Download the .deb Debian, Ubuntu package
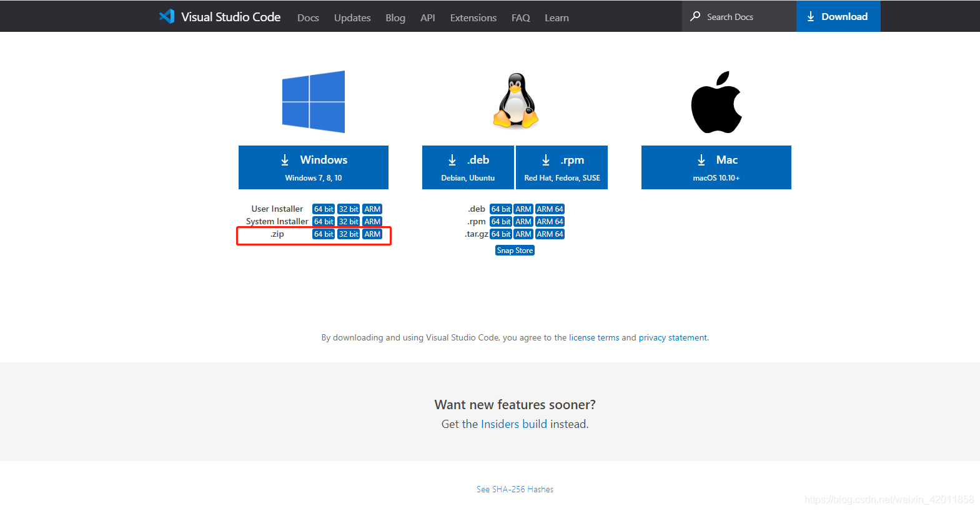Screen dimensions: 980x511 pyautogui.click(x=468, y=167)
